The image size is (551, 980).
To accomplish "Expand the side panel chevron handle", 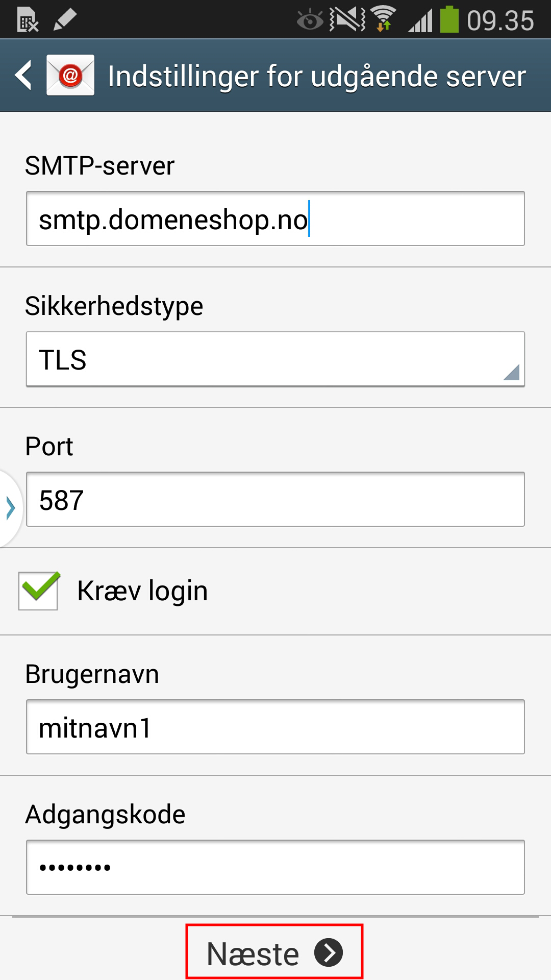I will 10,508.
